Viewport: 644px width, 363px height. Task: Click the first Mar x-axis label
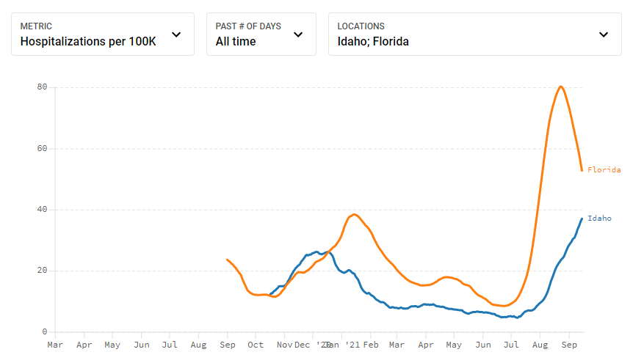coord(55,344)
